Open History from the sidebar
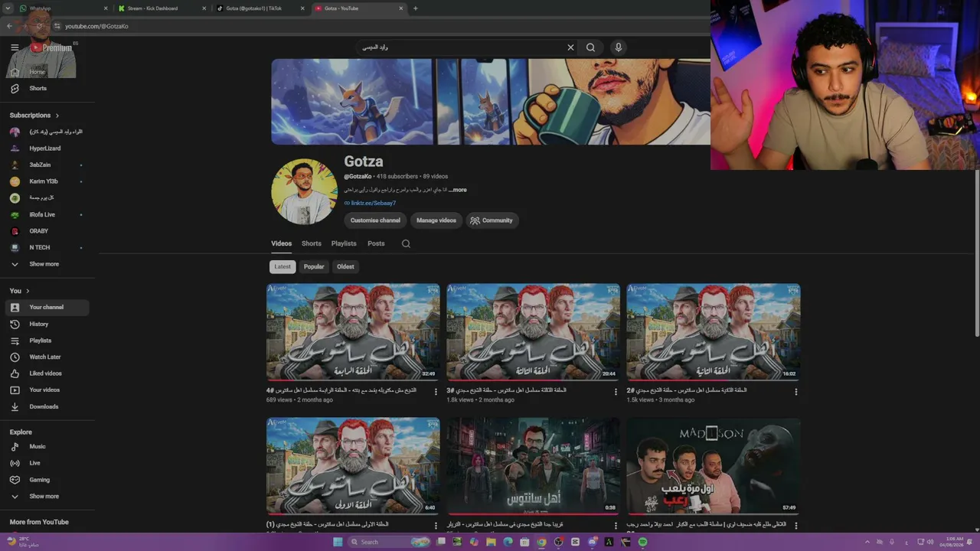Image resolution: width=980 pixels, height=551 pixels. (47, 324)
